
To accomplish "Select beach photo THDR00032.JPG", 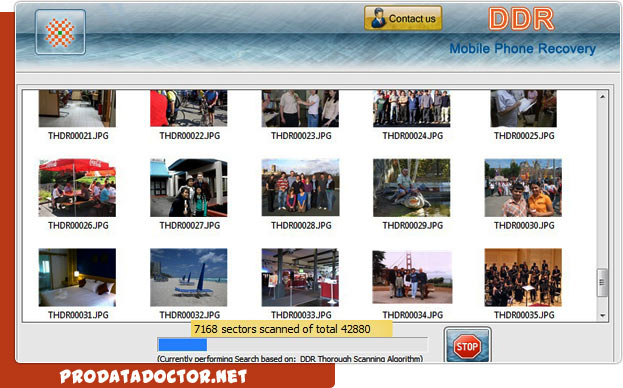I will coord(189,277).
